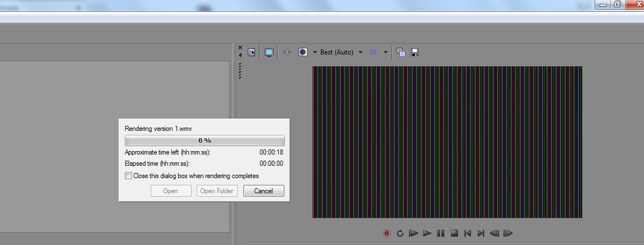644x245 pixels.
Task: Click the Record button in transport bar
Action: pos(387,233)
